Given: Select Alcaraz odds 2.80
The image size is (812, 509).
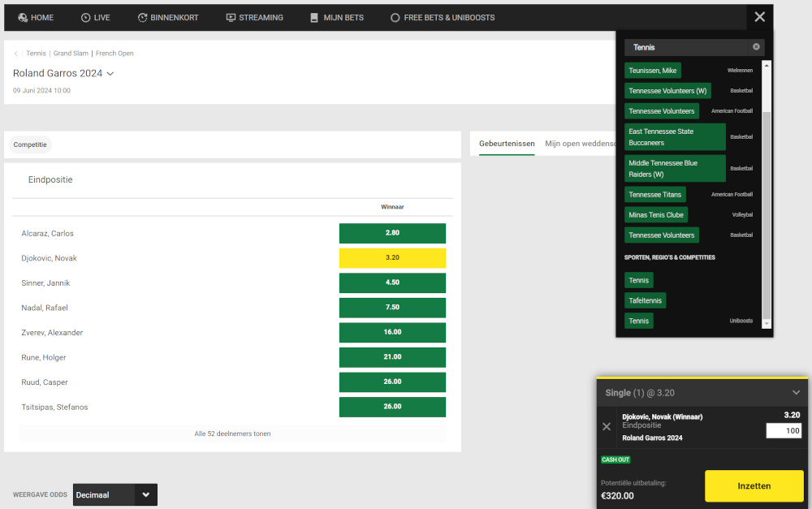Looking at the screenshot, I should 392,233.
